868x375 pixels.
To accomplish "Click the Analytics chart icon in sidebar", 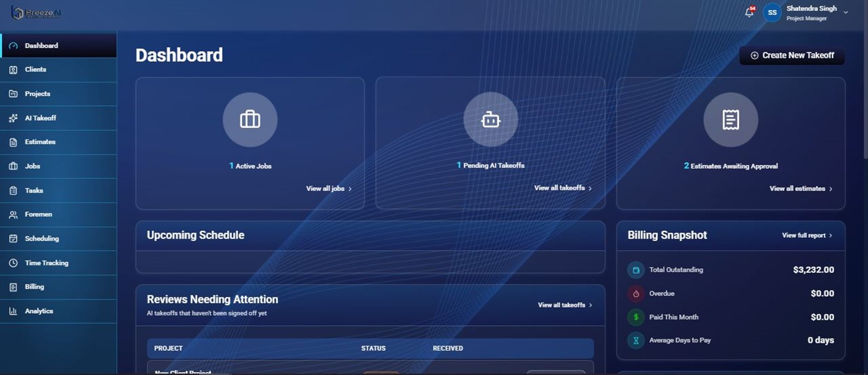I will (x=14, y=311).
